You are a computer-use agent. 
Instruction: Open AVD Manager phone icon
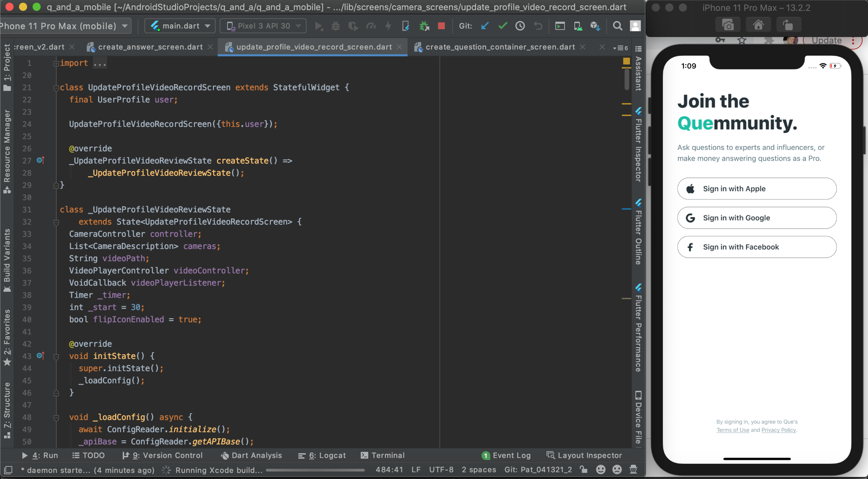click(x=578, y=26)
